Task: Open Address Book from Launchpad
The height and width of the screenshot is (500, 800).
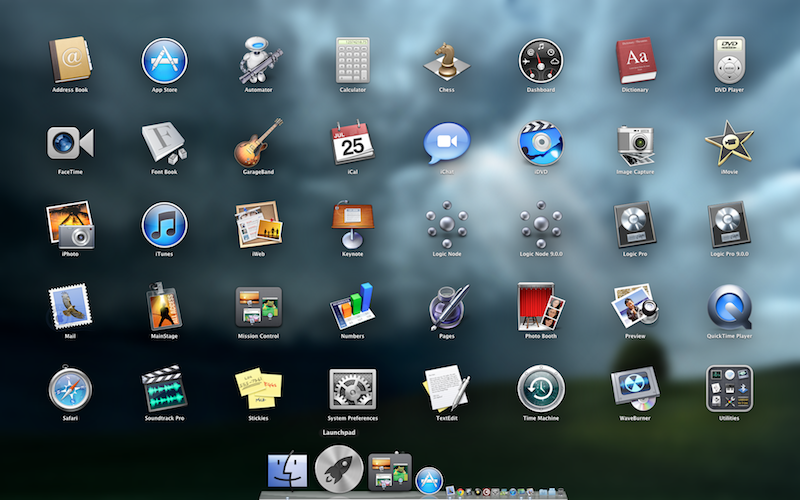Action: click(x=70, y=60)
